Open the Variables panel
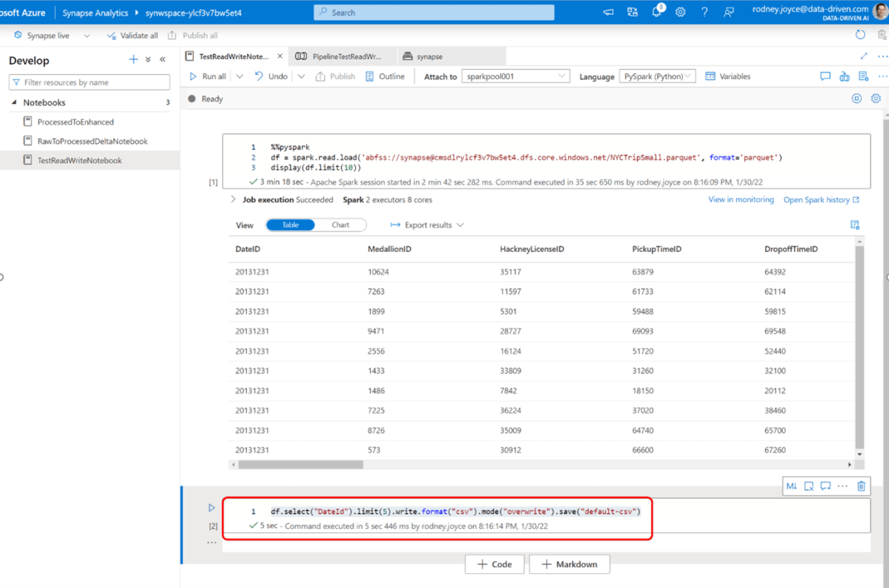 pos(728,76)
